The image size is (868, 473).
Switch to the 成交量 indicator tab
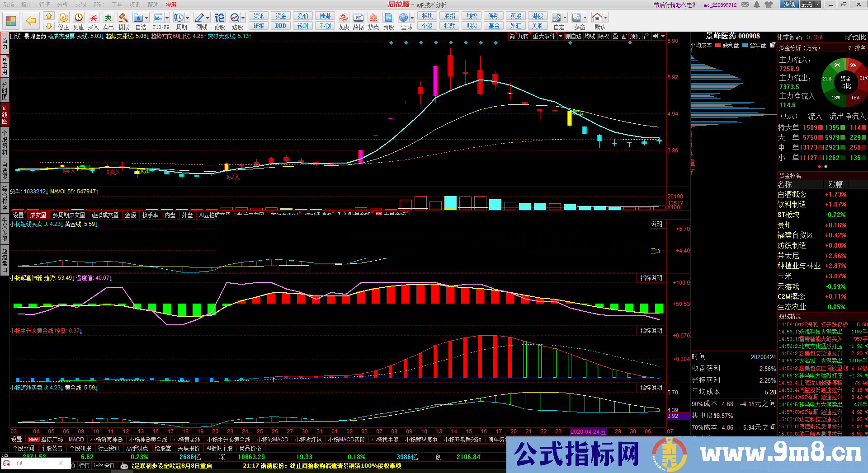[x=38, y=215]
